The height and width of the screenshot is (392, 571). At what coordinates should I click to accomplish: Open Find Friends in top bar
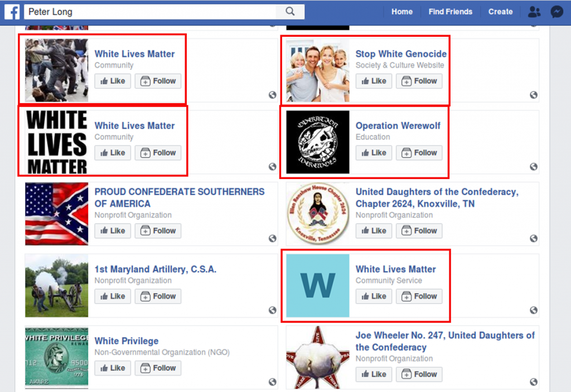451,12
